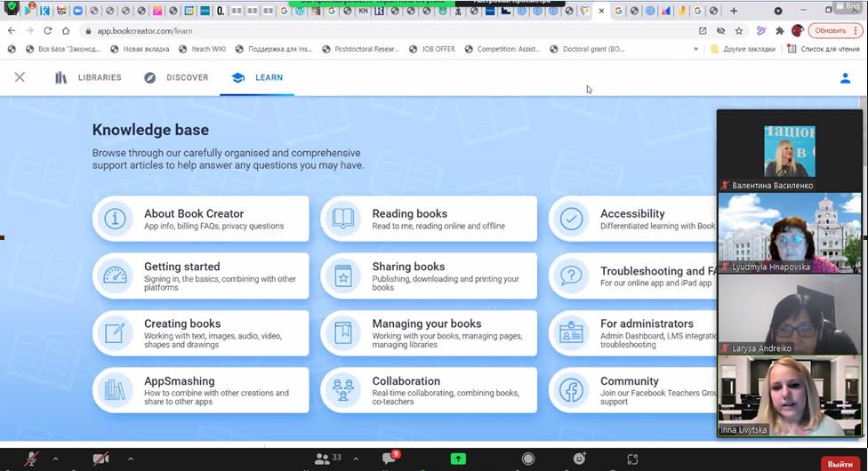This screenshot has height=471, width=868.
Task: Close the Book Creator panel with X
Action: (x=20, y=78)
